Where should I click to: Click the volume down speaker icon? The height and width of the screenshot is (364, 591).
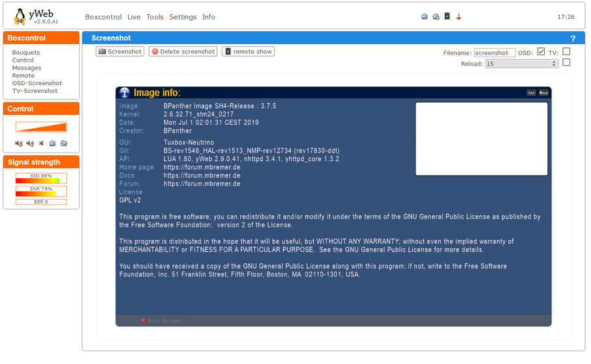pyautogui.click(x=18, y=143)
